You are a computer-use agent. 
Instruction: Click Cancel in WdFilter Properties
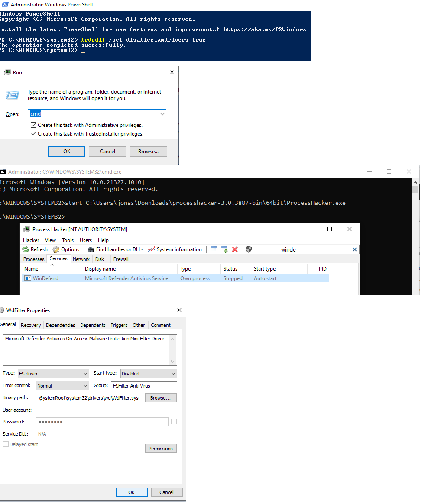(166, 492)
